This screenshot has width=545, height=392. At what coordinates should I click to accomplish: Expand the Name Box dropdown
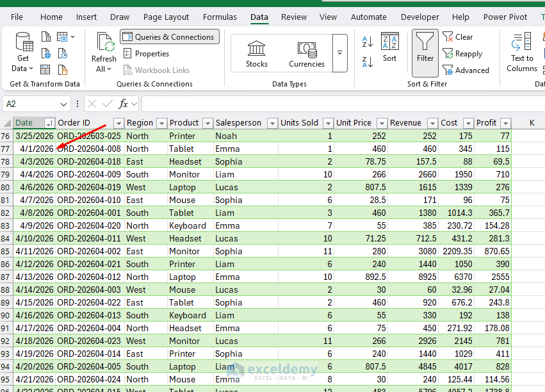63,104
